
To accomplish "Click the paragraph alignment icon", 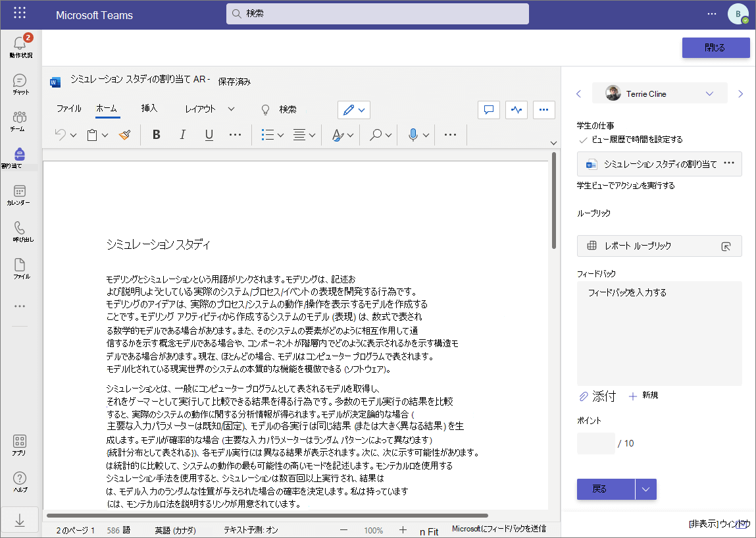I will (x=299, y=135).
